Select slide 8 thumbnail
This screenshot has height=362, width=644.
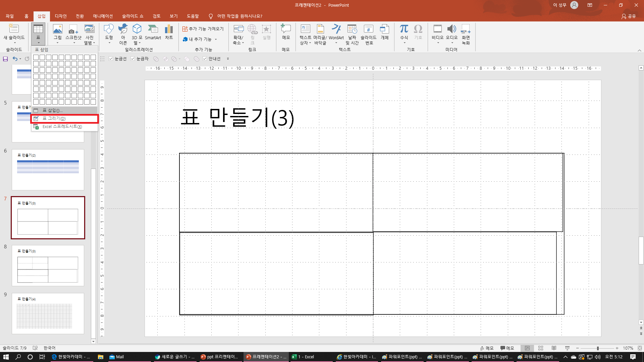click(48, 265)
